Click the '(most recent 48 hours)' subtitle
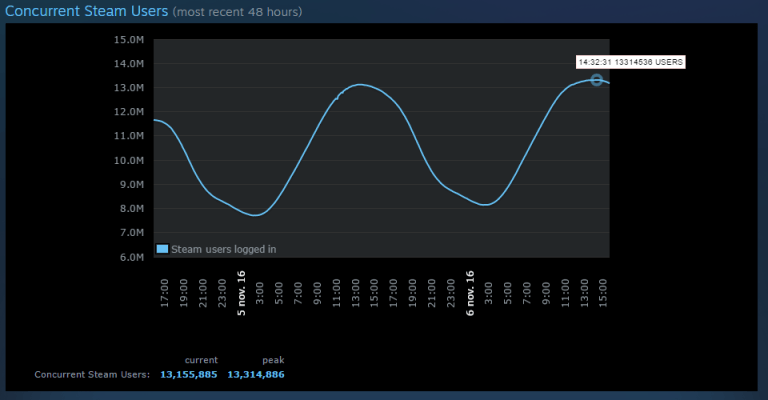 coord(237,12)
